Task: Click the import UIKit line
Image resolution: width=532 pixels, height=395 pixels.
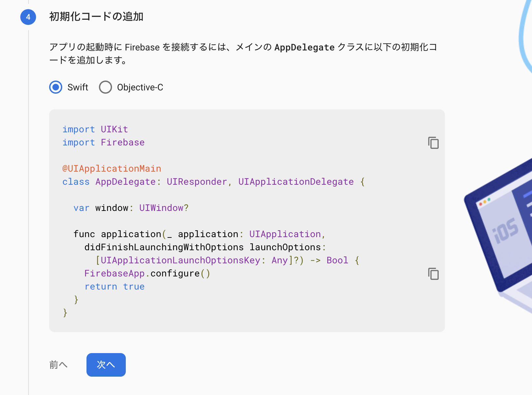Action: (x=95, y=129)
